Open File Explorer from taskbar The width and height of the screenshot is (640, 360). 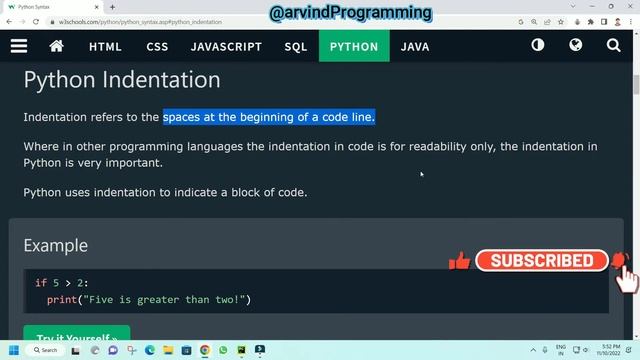point(168,350)
